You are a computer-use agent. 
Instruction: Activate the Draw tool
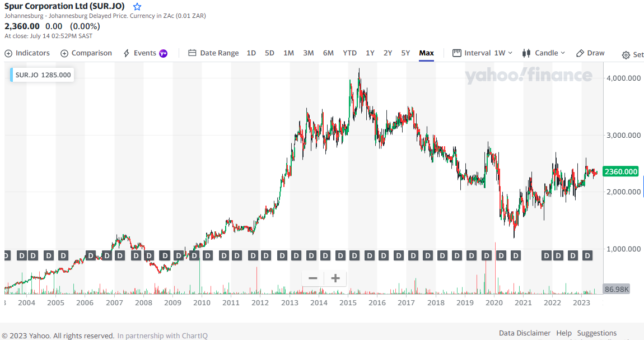point(590,53)
